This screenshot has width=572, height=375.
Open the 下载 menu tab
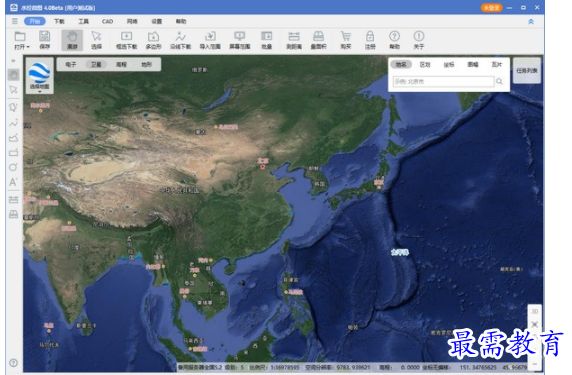pyautogui.click(x=59, y=21)
